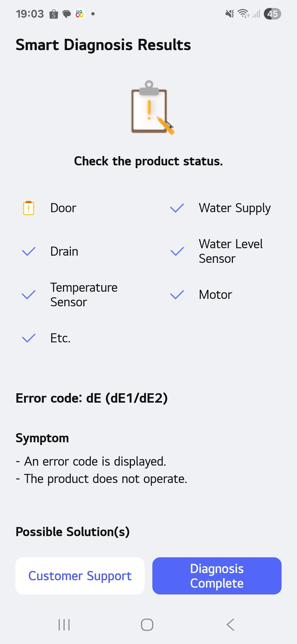Go back with Android back arrow
Image resolution: width=297 pixels, height=644 pixels.
(230, 625)
